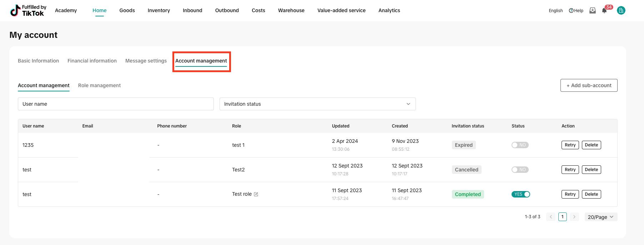Go to previous page arrow
This screenshot has width=644, height=245.
click(551, 217)
